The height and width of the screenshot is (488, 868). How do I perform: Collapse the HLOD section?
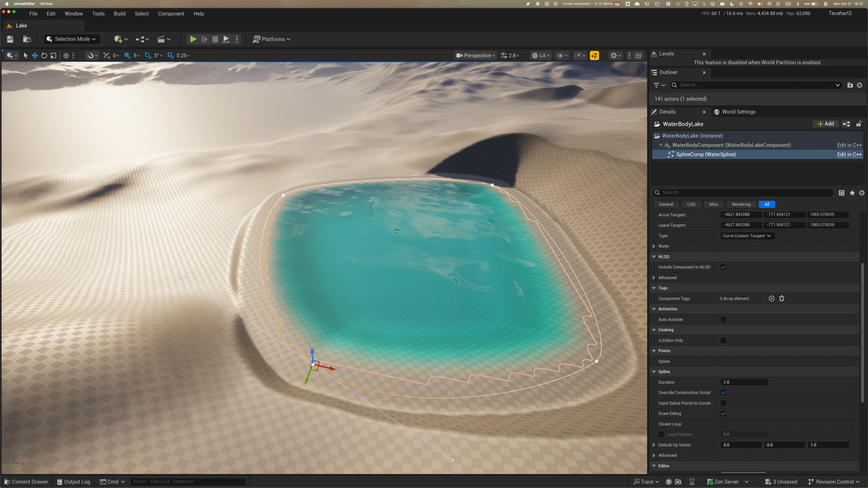(654, 257)
